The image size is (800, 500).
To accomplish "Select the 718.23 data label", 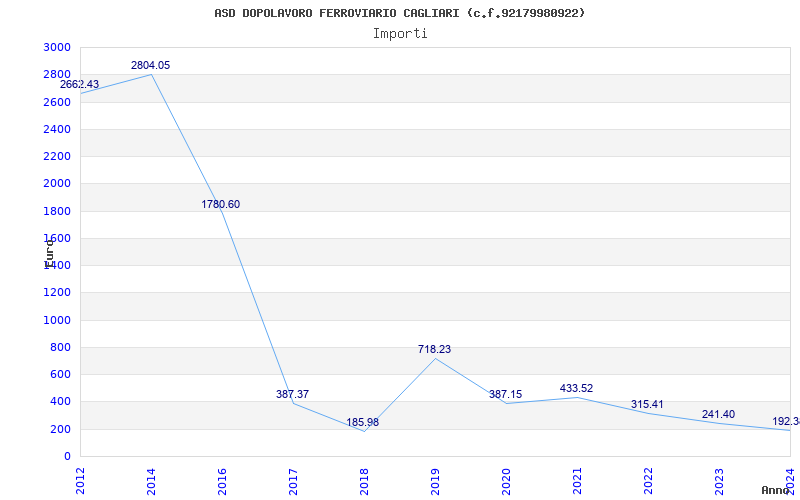I will point(435,349).
